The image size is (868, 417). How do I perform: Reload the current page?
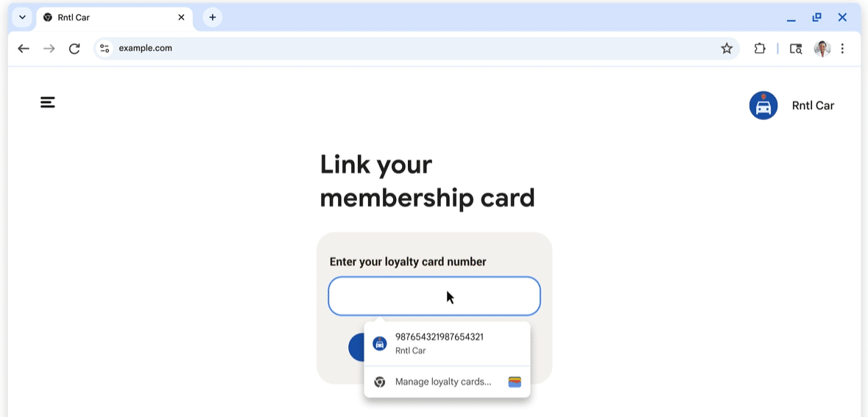(x=74, y=49)
